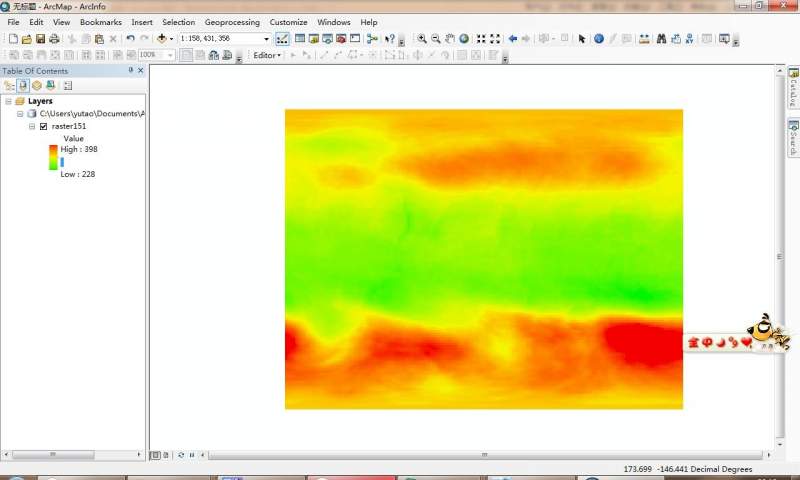This screenshot has height=480, width=800.
Task: Print the map with the printer icon
Action: click(x=54, y=39)
